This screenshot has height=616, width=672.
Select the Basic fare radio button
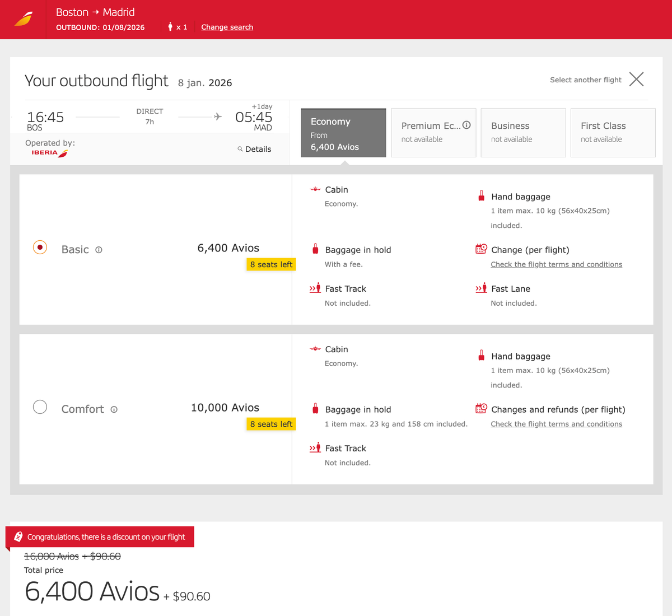[40, 247]
